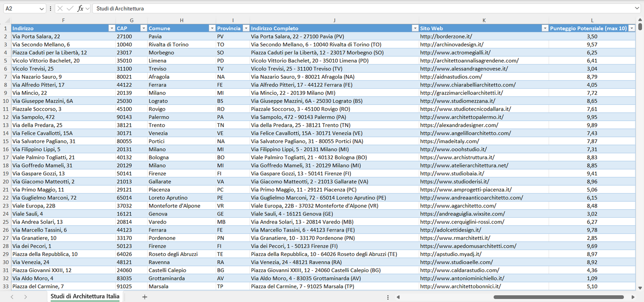Click the Select All corner above row 1
The height and width of the screenshot is (302, 644).
click(7, 20)
